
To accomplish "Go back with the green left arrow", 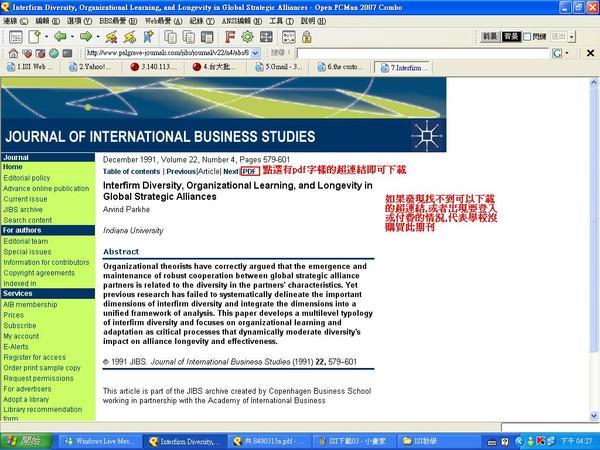I will [x=60, y=37].
